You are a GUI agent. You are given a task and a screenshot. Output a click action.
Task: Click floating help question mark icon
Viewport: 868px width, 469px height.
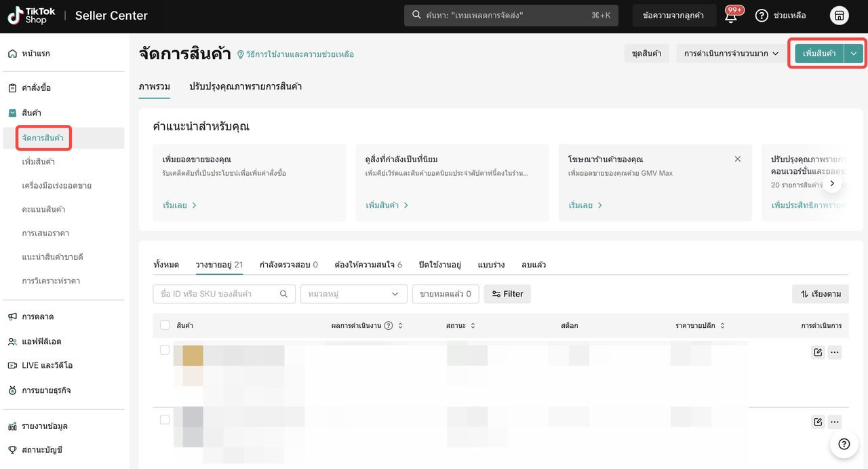pyautogui.click(x=844, y=444)
